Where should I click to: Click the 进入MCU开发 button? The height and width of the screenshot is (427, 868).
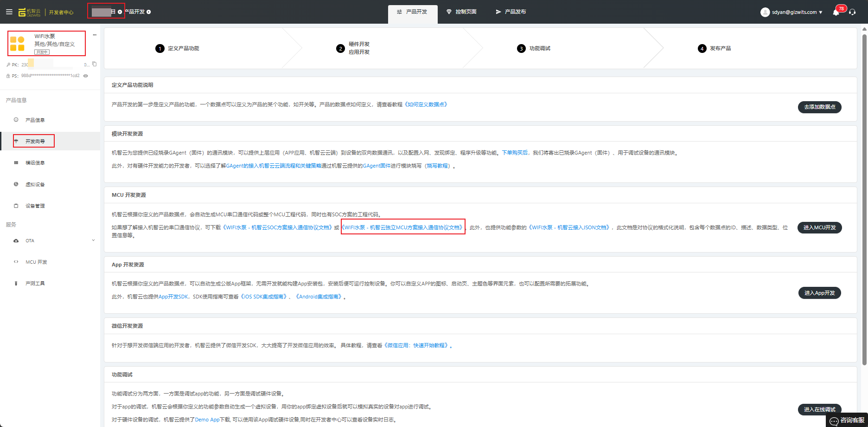[x=819, y=227]
